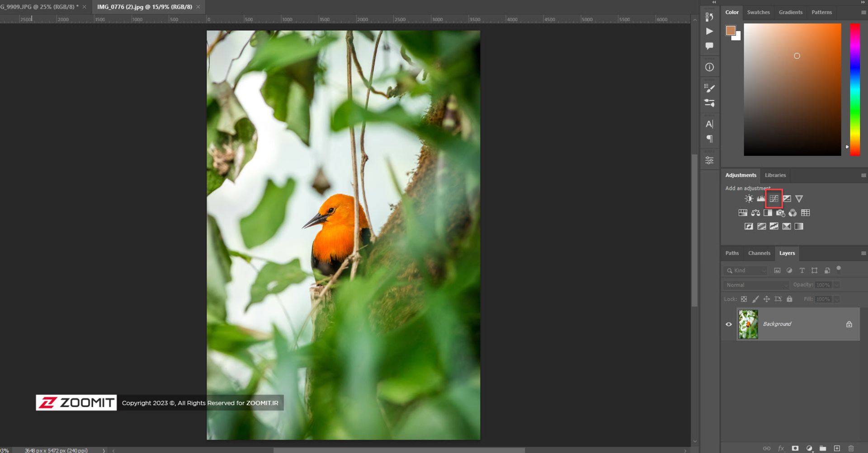Click the foreground color swatch

pos(730,31)
